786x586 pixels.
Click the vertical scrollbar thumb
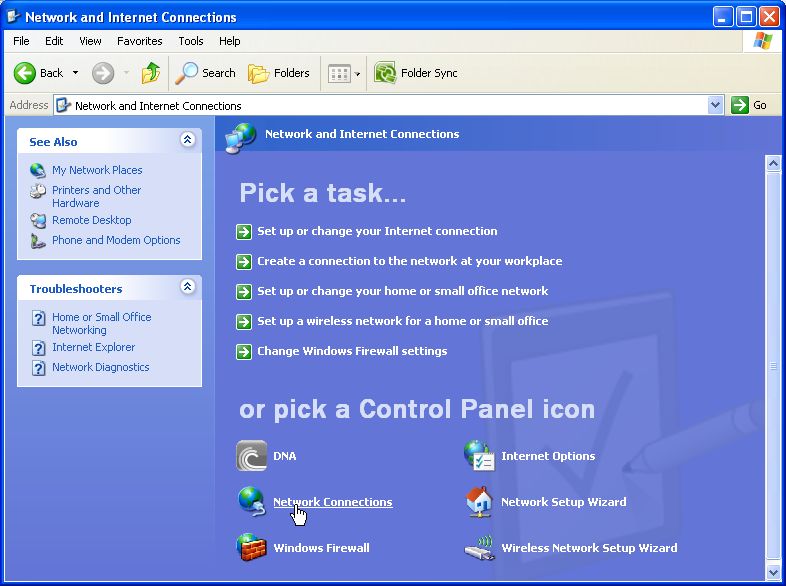point(773,366)
